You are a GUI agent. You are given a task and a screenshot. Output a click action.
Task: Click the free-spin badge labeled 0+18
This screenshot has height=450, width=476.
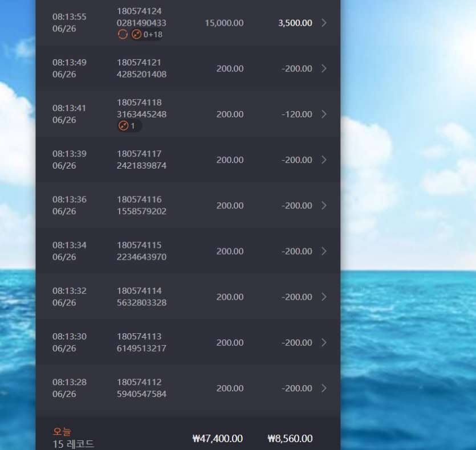point(147,34)
